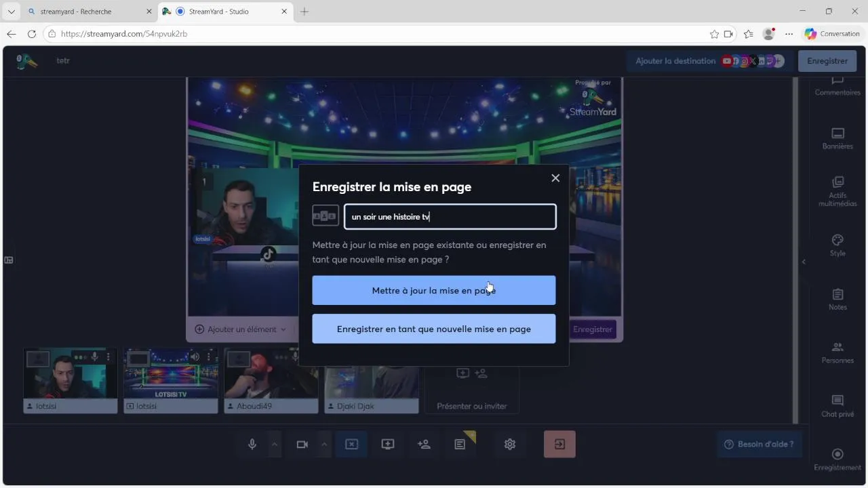Click "Ajouter la destination"
Viewport: 868px width, 488px height.
click(675, 61)
